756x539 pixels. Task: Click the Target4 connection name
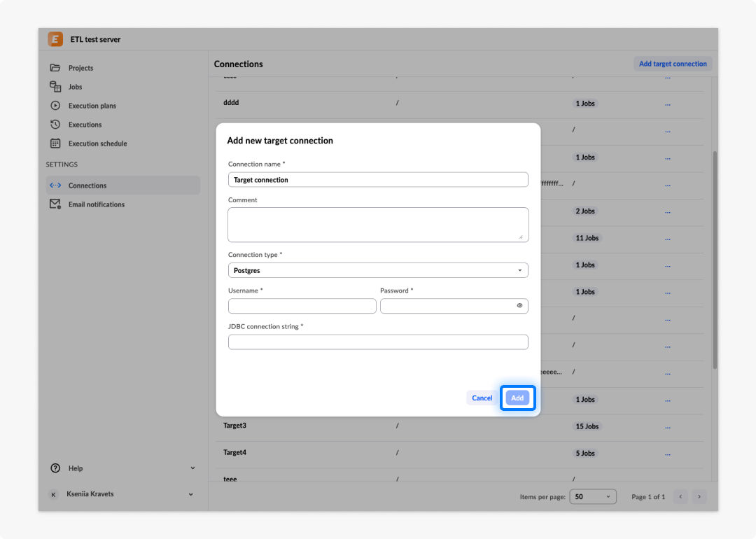point(234,452)
